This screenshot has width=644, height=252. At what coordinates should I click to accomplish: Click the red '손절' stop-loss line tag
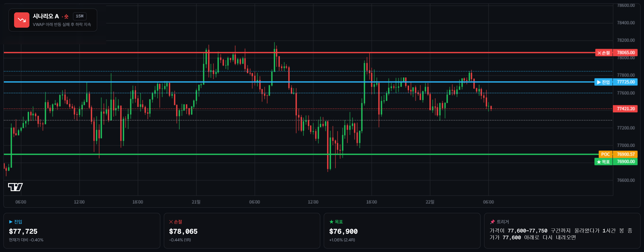tap(603, 53)
